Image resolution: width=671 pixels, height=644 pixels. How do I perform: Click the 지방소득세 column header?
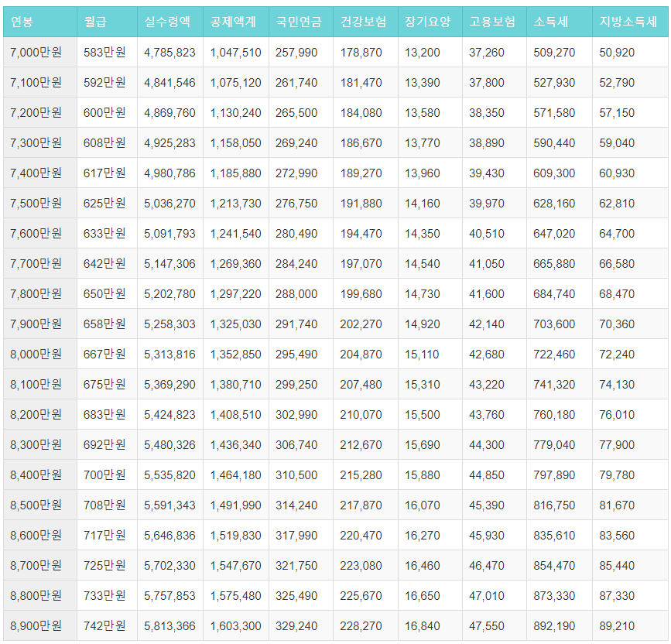(x=630, y=22)
